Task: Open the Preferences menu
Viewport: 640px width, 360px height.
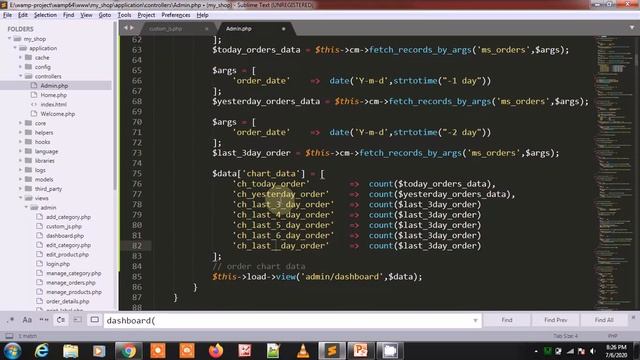Action: pyautogui.click(x=176, y=15)
